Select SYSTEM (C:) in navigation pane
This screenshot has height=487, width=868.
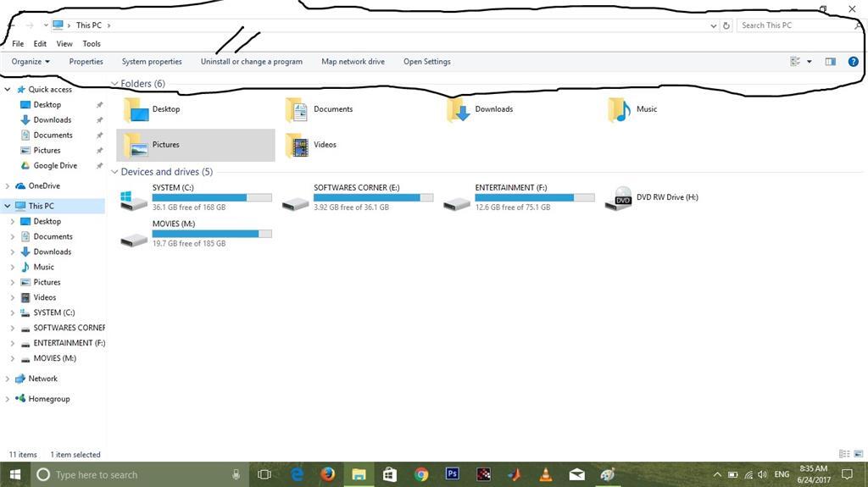click(53, 313)
